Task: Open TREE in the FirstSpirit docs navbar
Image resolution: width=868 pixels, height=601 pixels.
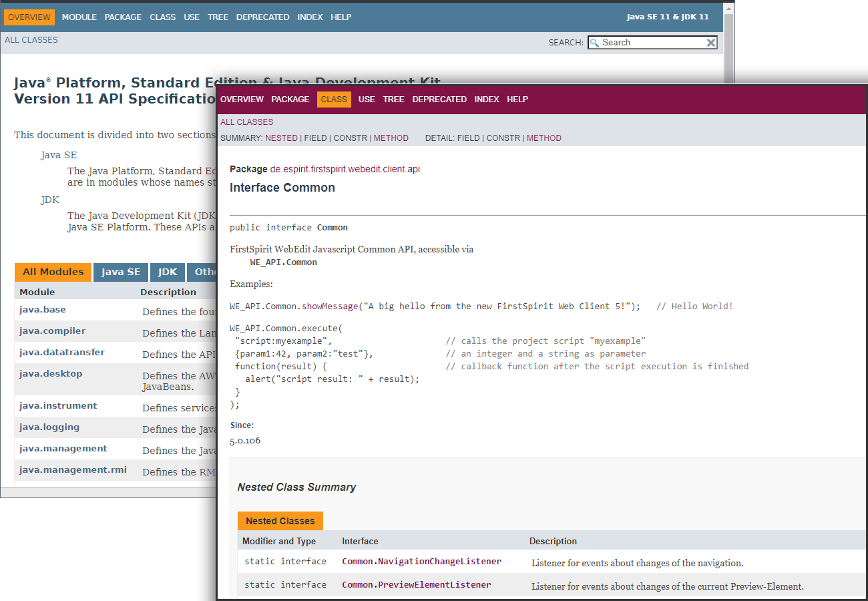Action: [x=393, y=99]
